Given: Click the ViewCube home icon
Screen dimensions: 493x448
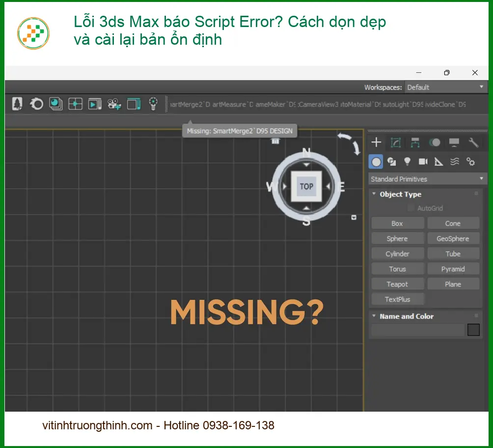Looking at the screenshot, I should (x=275, y=141).
